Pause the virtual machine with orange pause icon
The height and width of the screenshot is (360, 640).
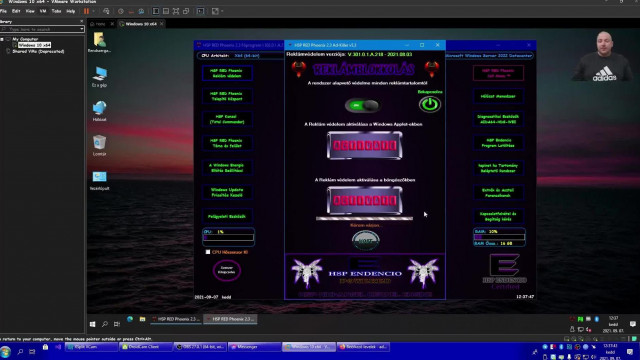[87, 11]
